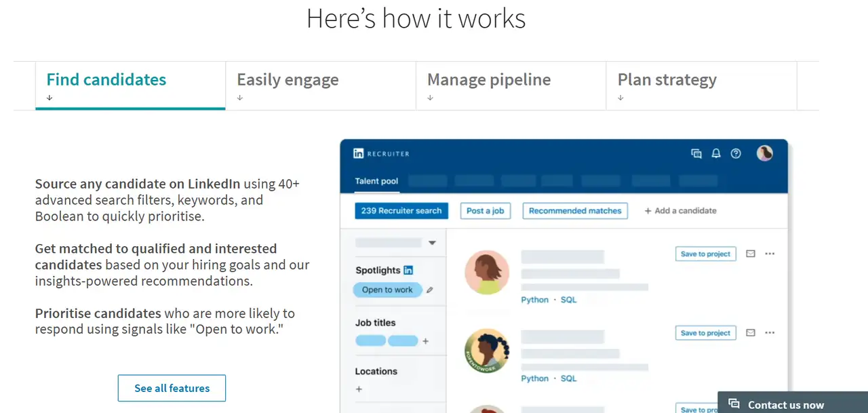868x413 pixels.
Task: Click the Job titles filter heading
Action: click(x=376, y=323)
